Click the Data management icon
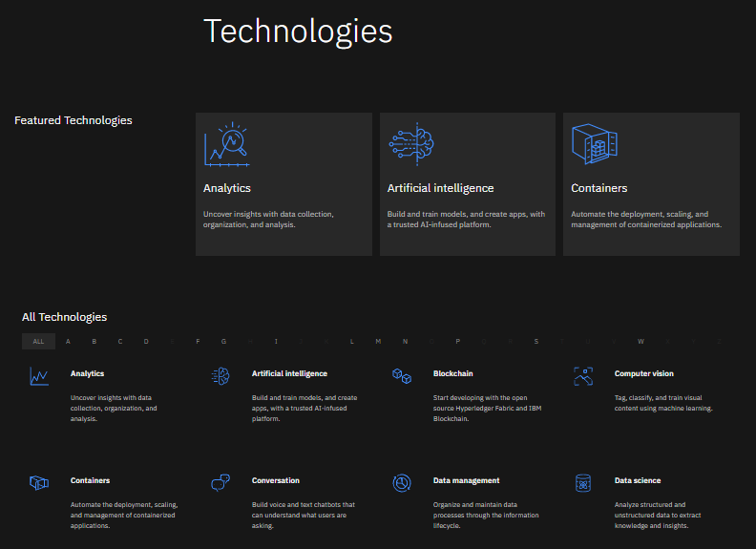 pyautogui.click(x=402, y=483)
